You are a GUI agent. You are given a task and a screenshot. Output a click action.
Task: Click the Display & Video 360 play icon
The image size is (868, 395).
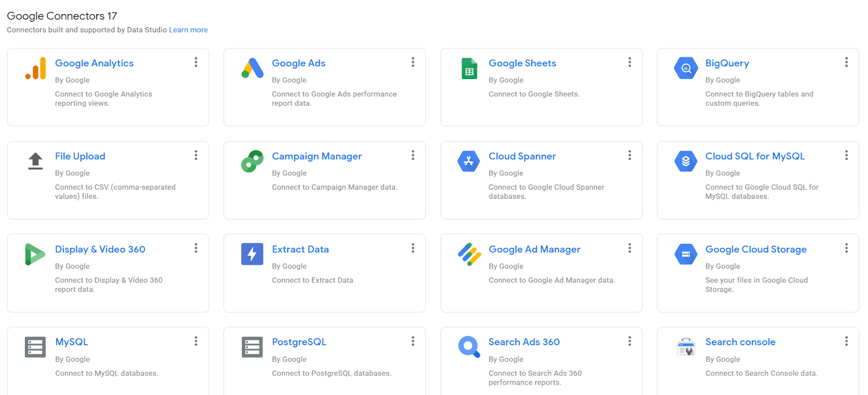(35, 254)
